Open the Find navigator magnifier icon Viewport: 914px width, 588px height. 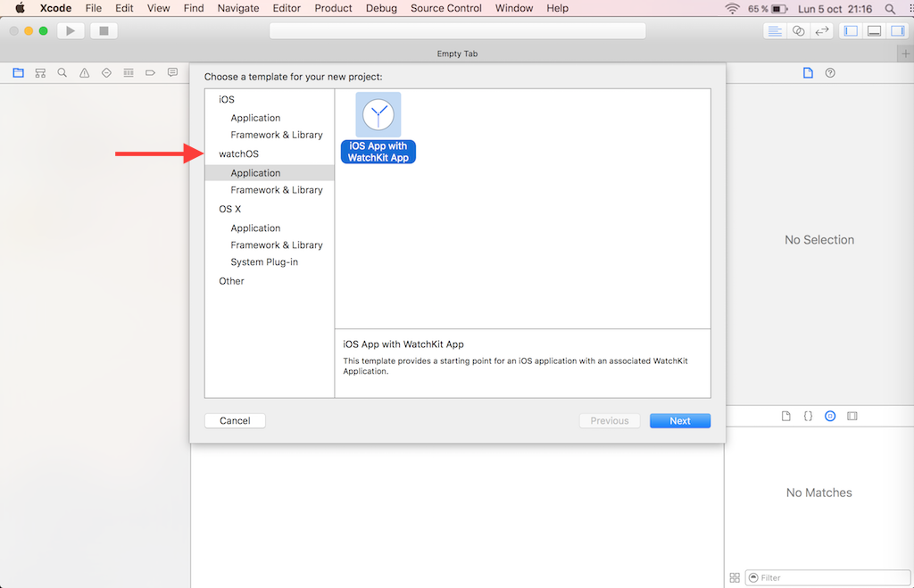tap(62, 73)
